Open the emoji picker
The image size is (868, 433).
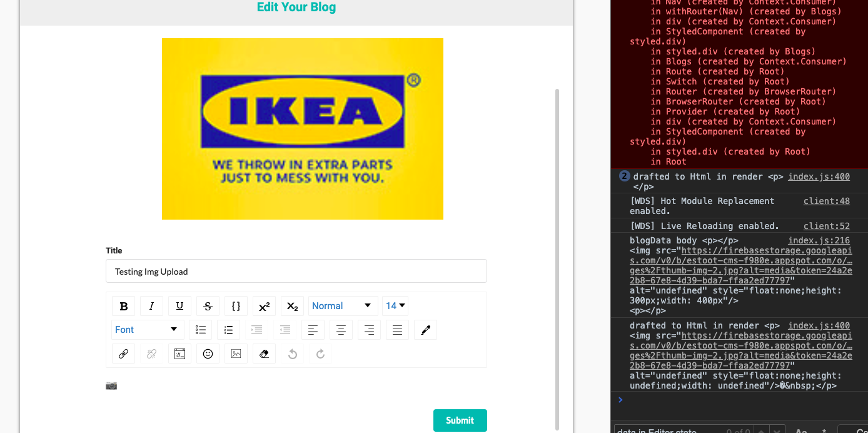[x=208, y=354]
